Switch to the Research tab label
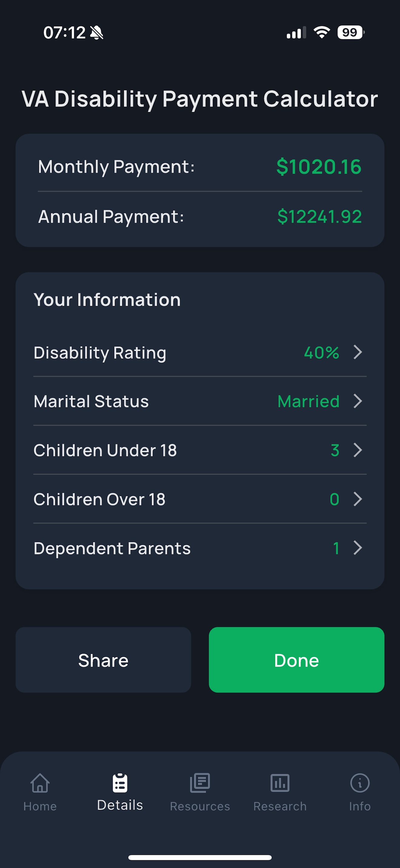400x868 pixels. 280,806
